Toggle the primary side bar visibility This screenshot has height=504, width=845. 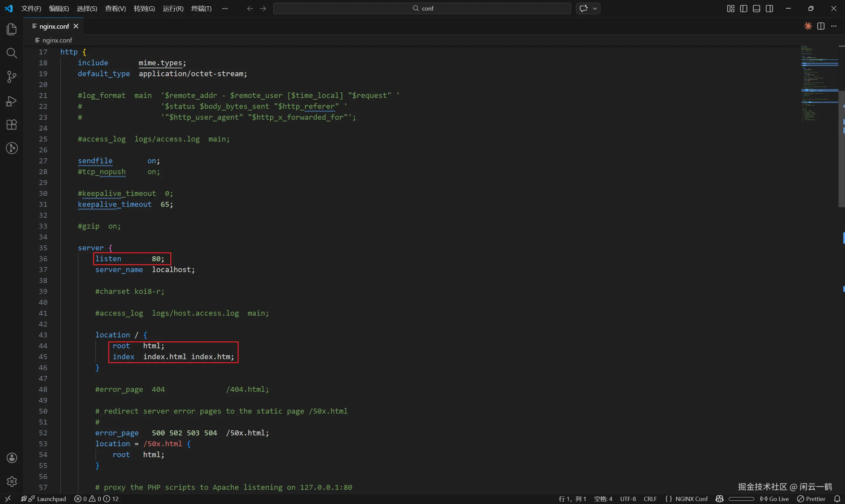(743, 9)
